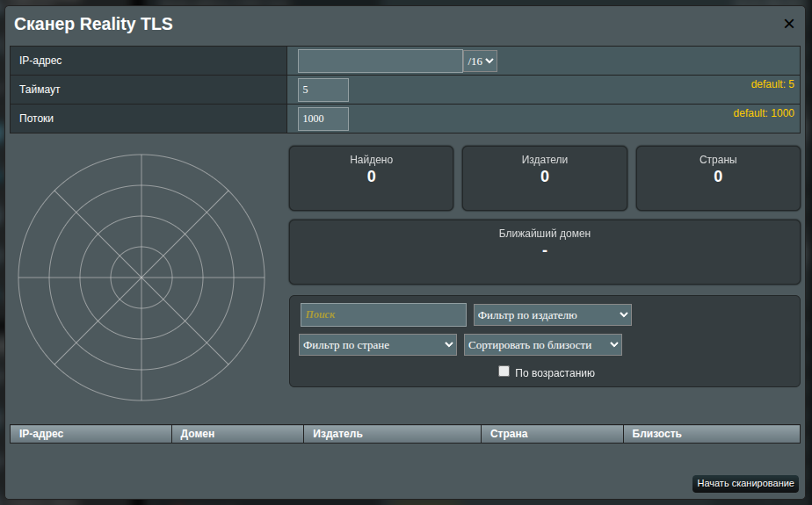This screenshot has width=812, height=505.
Task: Click the 'default: 1000' hint text
Action: pos(764,112)
